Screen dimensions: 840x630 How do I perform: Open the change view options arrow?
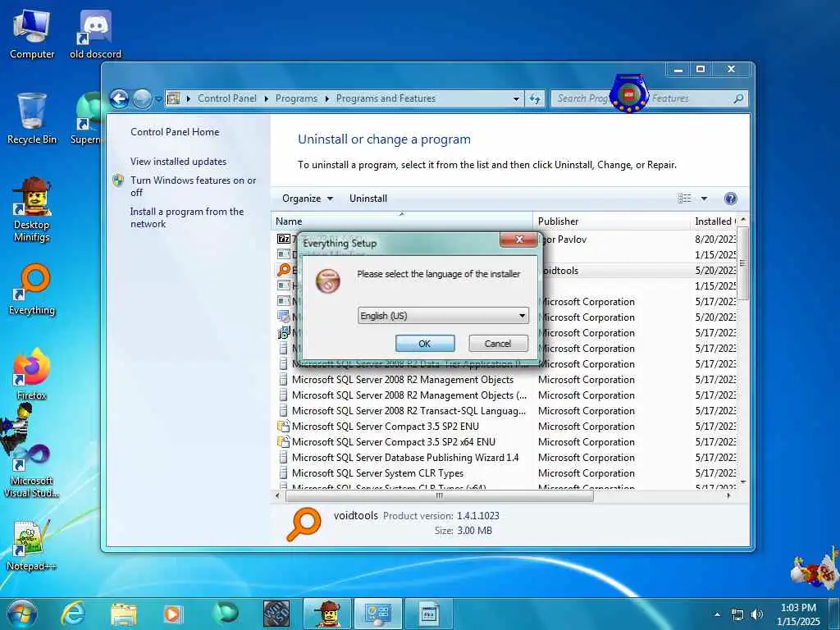(x=704, y=199)
